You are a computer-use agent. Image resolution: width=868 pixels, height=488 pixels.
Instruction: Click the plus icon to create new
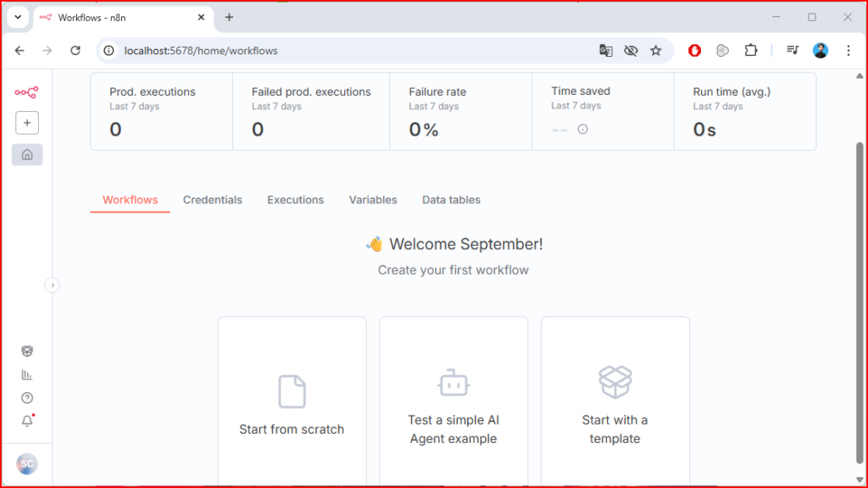27,123
